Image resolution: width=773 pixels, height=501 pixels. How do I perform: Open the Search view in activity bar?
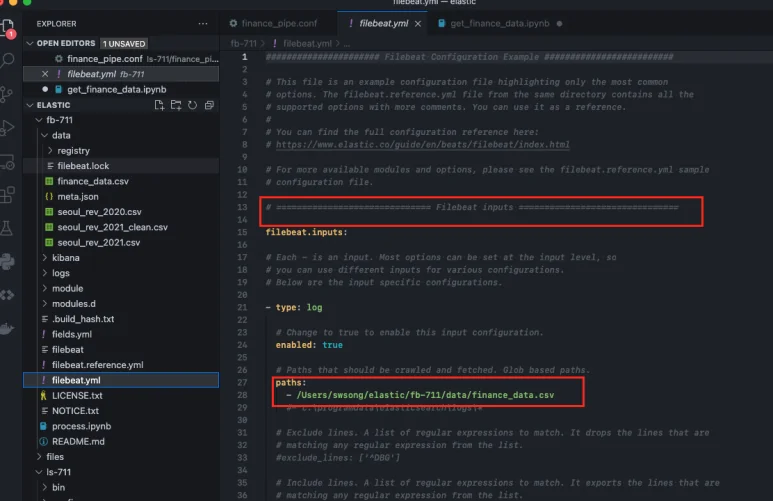pyautogui.click(x=9, y=60)
